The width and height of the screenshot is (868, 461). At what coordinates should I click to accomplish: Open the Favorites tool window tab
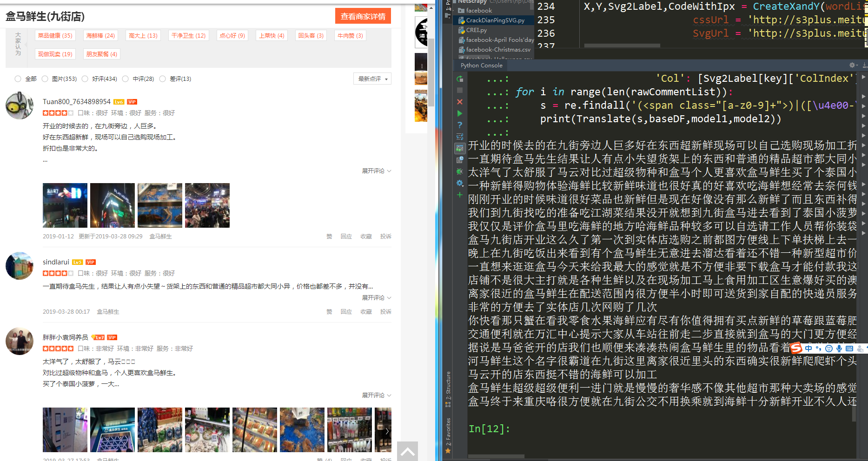tap(448, 435)
